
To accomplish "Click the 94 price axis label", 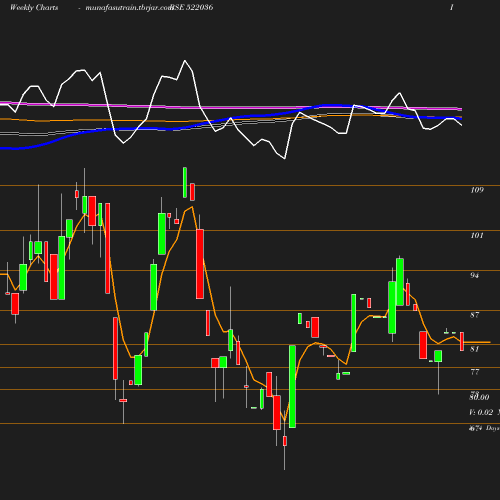I will 474,275.
